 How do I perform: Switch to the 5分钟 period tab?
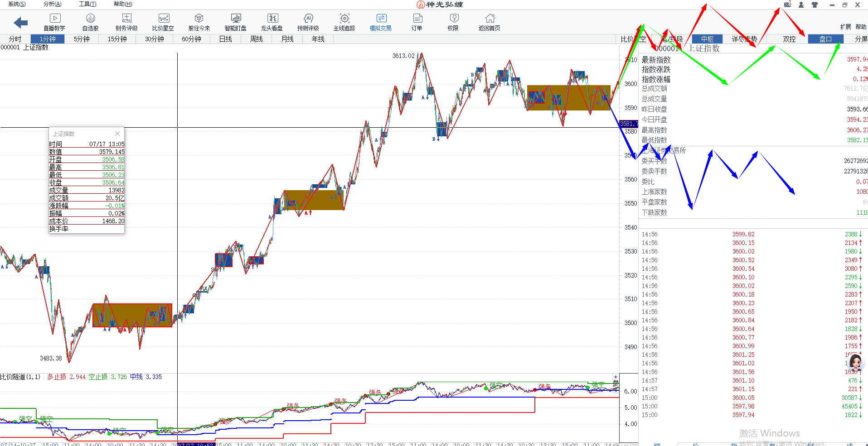coord(82,39)
